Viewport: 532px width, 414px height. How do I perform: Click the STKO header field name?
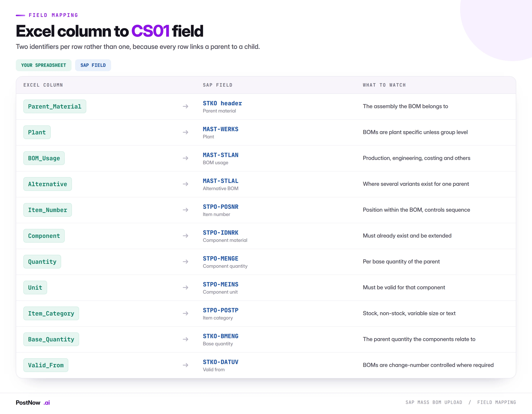(x=222, y=103)
